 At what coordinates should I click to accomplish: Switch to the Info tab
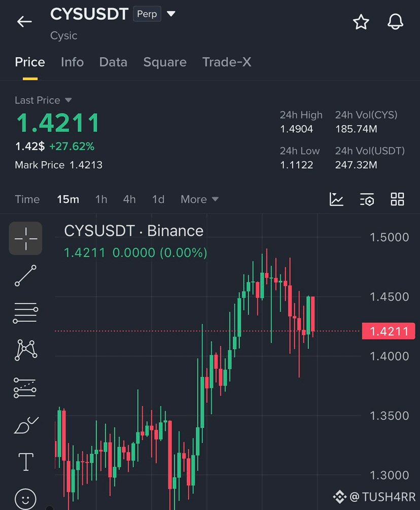(72, 62)
